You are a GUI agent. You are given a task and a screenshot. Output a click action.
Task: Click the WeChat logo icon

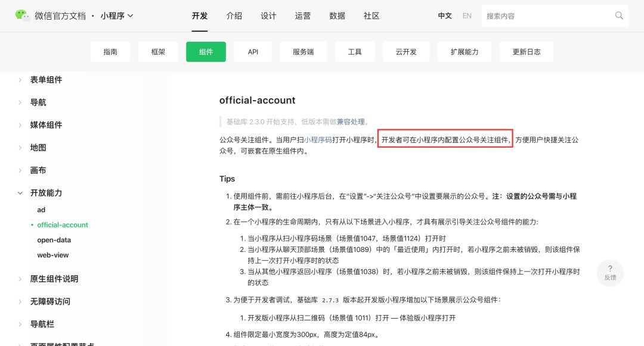point(22,15)
